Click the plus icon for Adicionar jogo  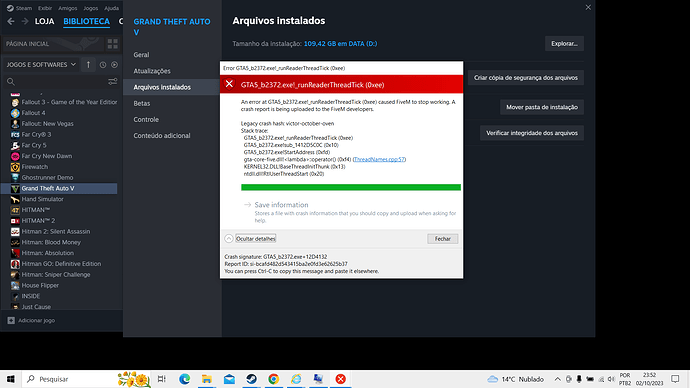(11, 321)
